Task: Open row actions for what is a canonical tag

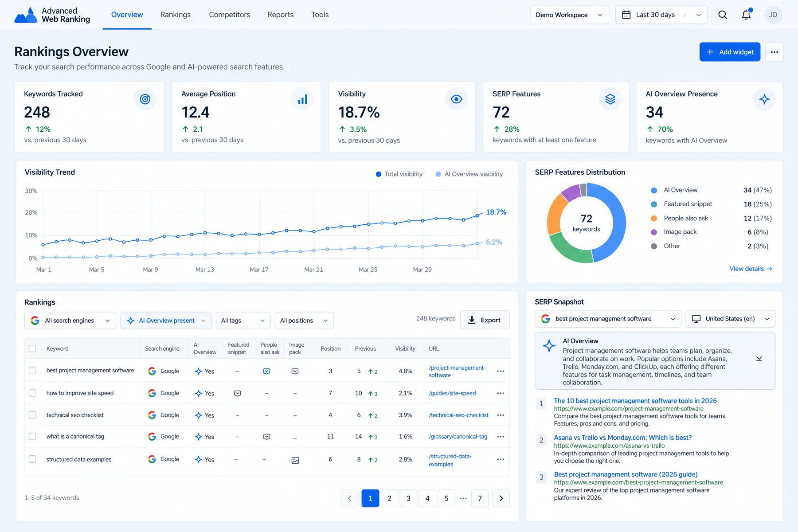Action: 501,437
